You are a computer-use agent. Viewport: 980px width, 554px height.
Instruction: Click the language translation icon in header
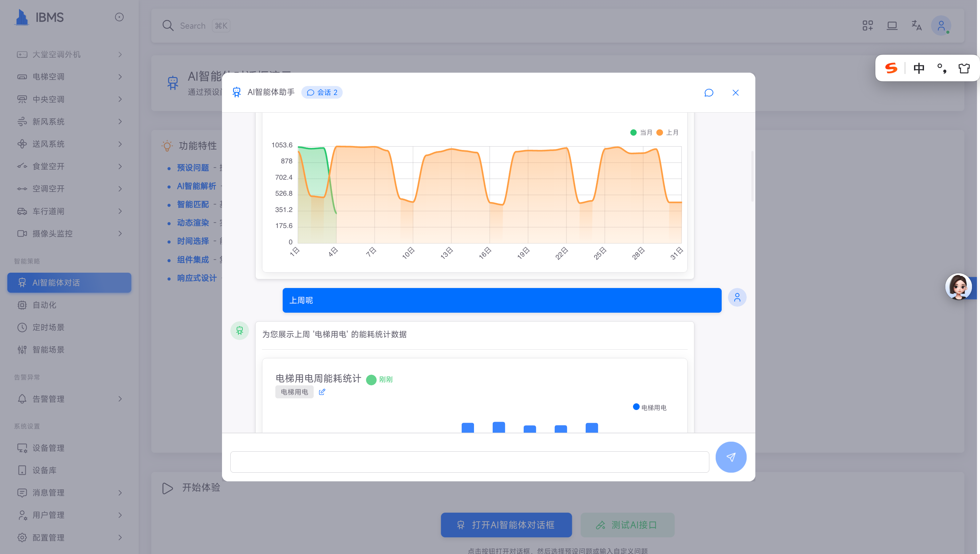point(916,25)
